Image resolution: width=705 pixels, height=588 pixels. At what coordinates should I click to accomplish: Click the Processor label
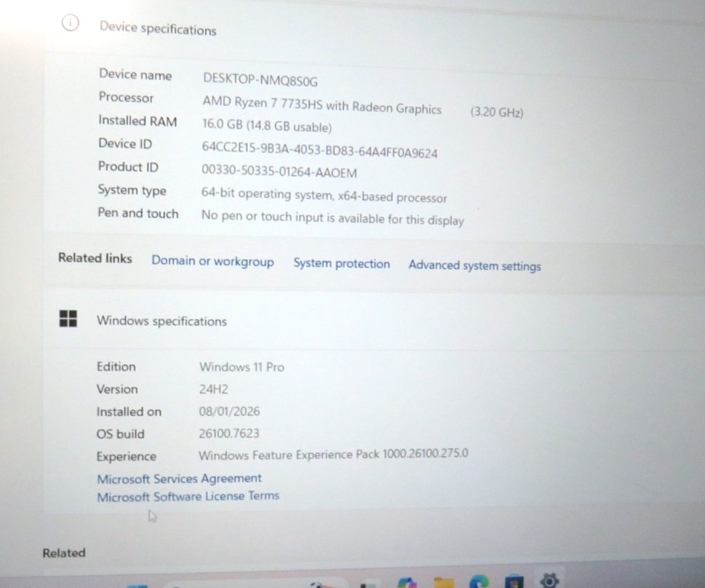click(127, 97)
